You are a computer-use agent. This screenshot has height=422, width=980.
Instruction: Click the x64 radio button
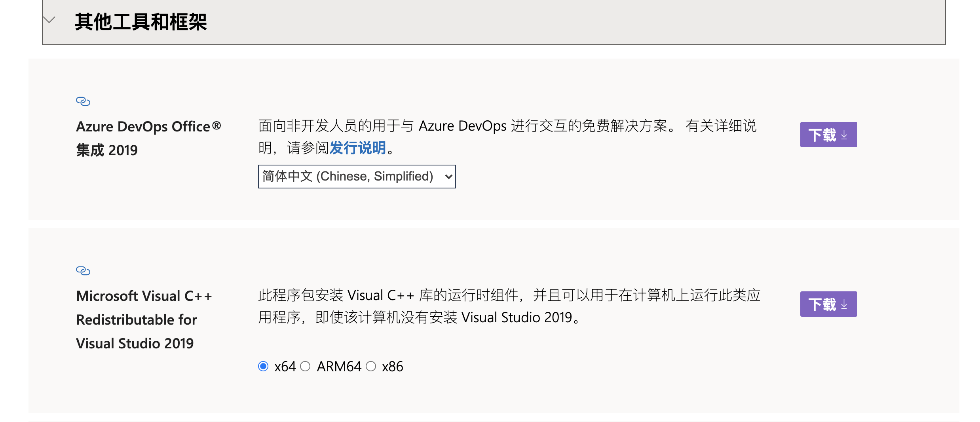point(263,366)
